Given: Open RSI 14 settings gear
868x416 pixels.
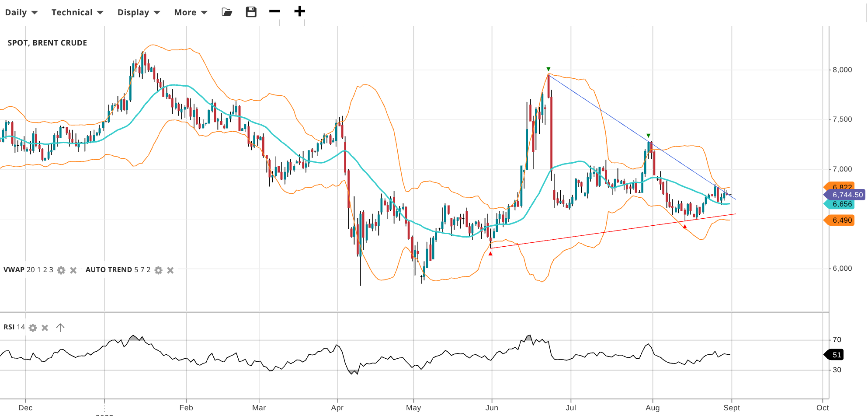Looking at the screenshot, I should click(x=33, y=328).
